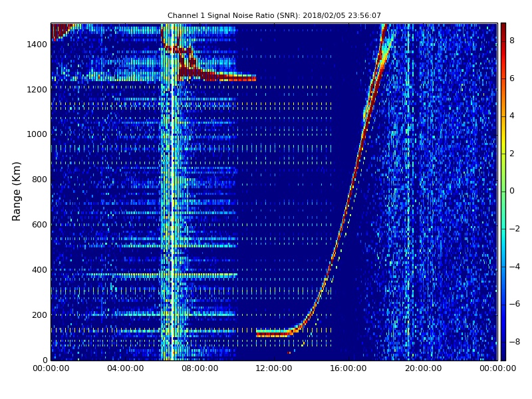Click the y-axis tick label '800'
The image size is (532, 399).
coord(39,180)
